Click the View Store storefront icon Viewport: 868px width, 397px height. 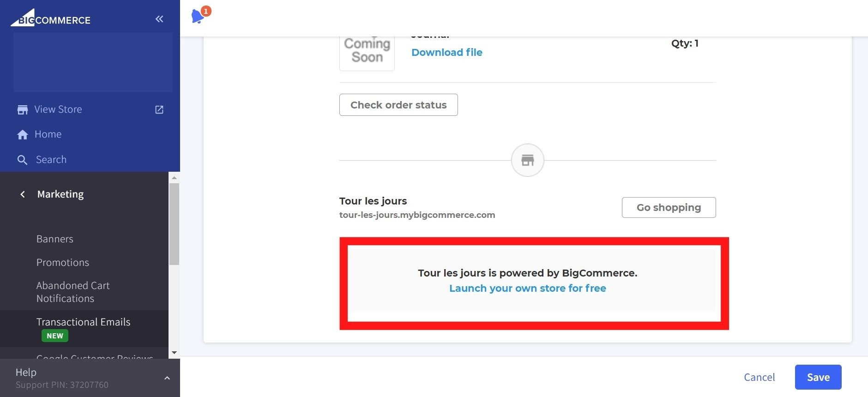coord(22,110)
